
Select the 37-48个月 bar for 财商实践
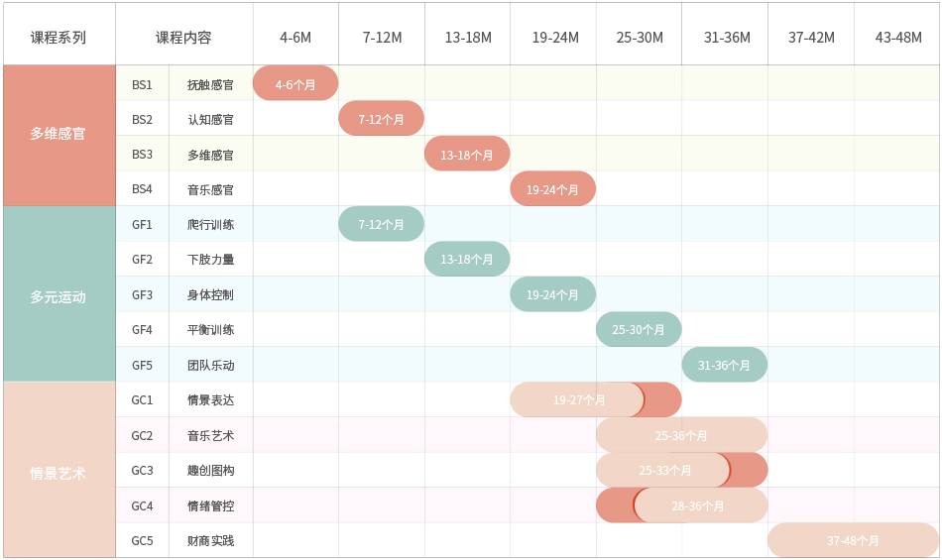point(853,540)
